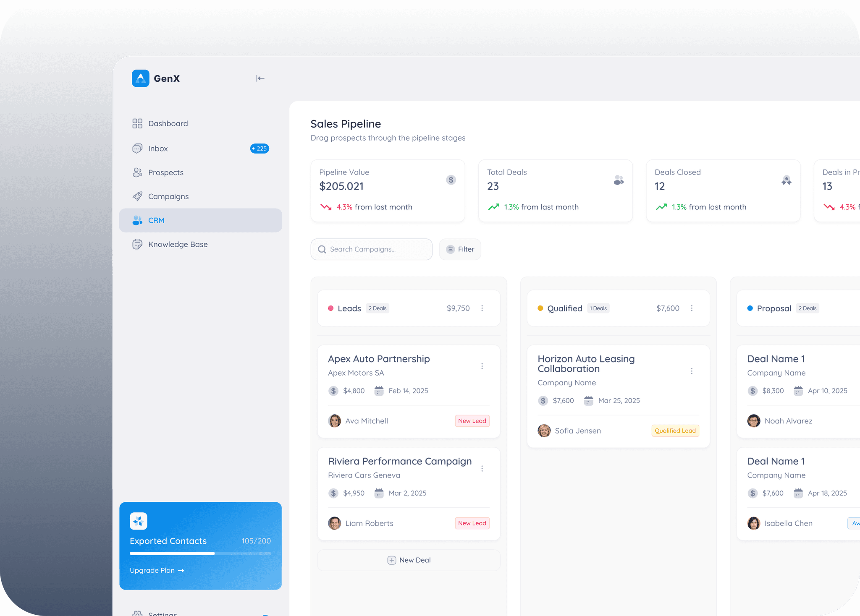Open Riviera Performance Campaign card menu

pos(482,469)
